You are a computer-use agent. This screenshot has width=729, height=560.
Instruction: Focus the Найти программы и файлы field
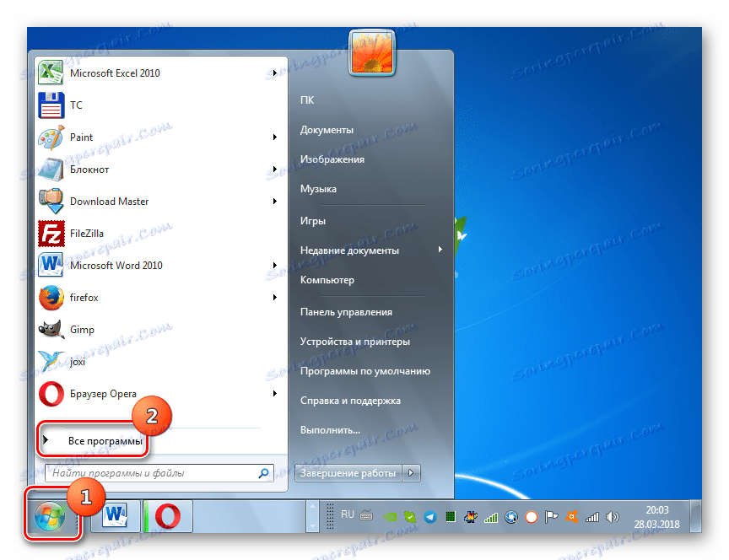tap(159, 473)
